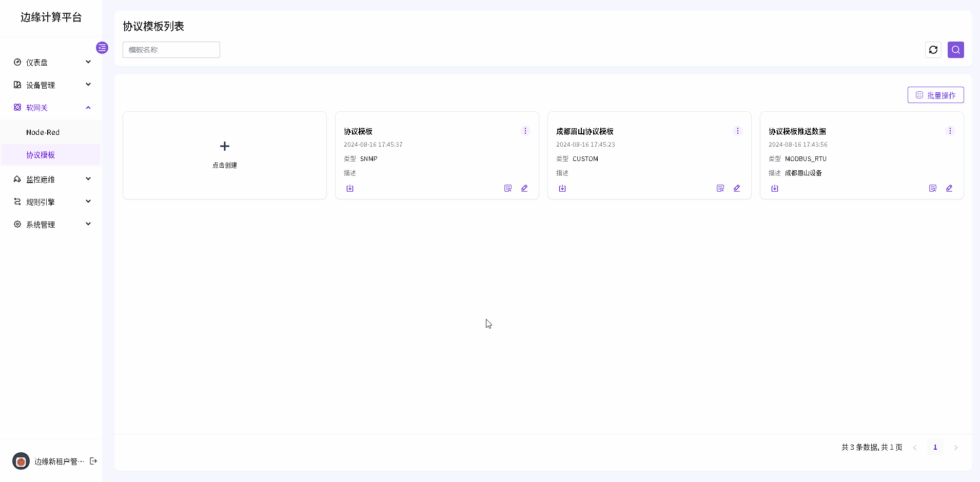This screenshot has width=980, height=482.
Task: Expand the 设备管理 menu
Action: [x=51, y=85]
